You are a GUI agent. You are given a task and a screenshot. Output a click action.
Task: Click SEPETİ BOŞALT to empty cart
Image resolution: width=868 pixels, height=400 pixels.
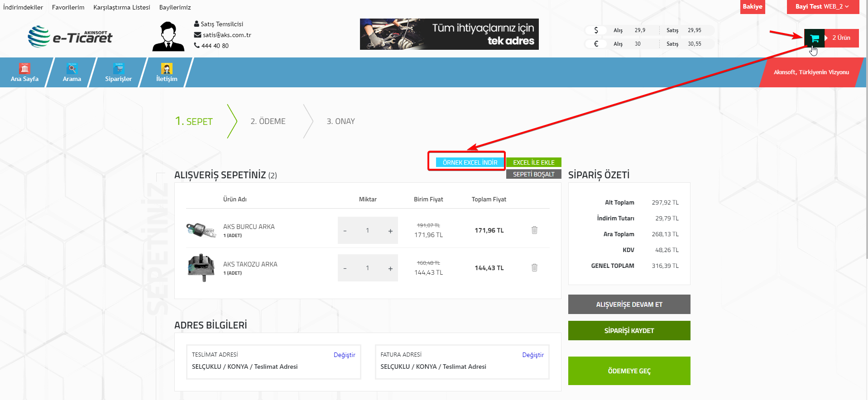coord(533,174)
